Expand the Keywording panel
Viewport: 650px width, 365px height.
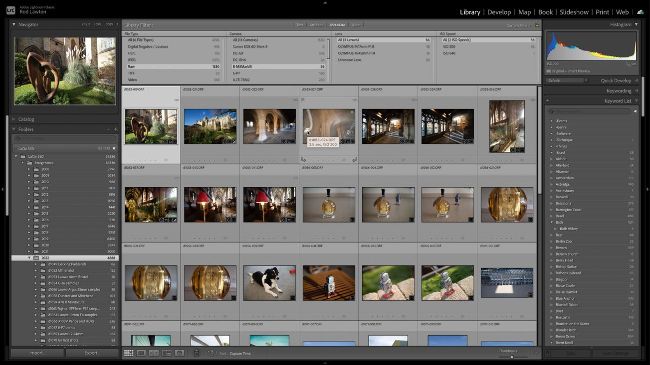pyautogui.click(x=637, y=91)
